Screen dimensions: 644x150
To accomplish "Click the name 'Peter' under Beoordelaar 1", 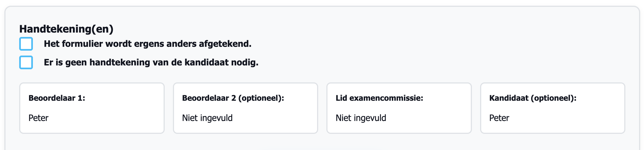I will point(38,118).
